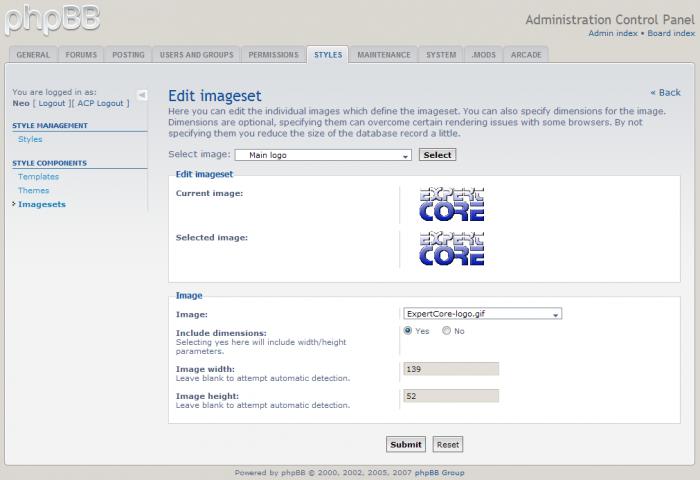The height and width of the screenshot is (480, 700).
Task: Click the Style Management section header
Action: (x=50, y=125)
